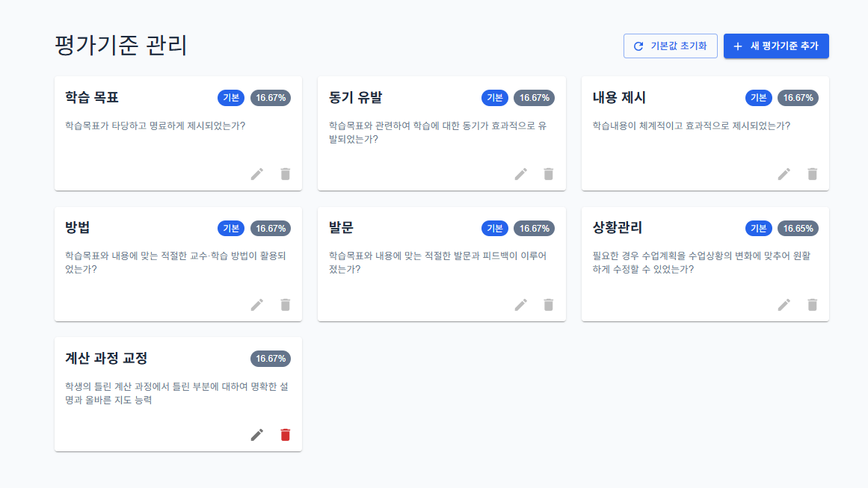
Task: Edit the 내용 제시 criterion
Action: click(x=784, y=174)
